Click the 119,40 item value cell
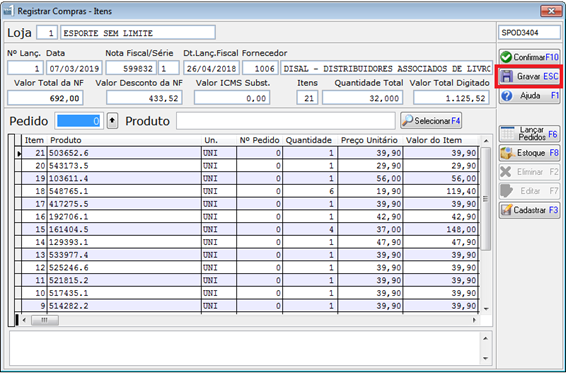The height and width of the screenshot is (373, 566). [x=441, y=191]
